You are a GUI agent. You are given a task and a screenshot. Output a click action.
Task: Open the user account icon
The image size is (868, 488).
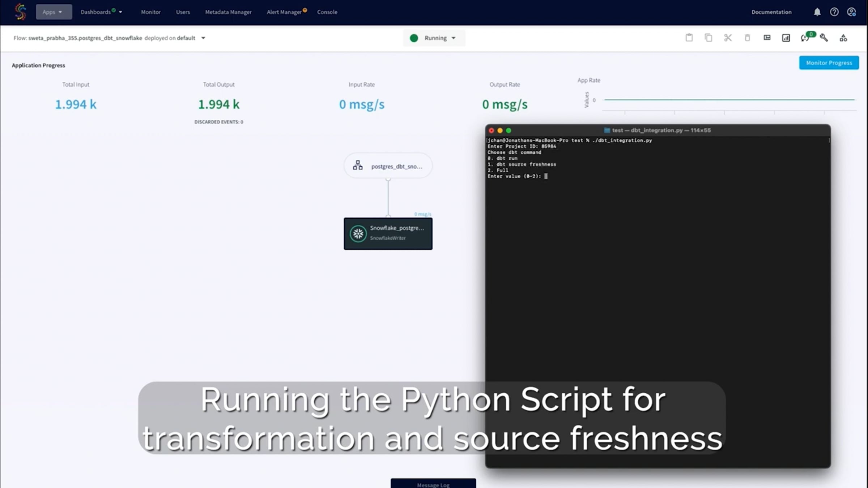coord(851,12)
